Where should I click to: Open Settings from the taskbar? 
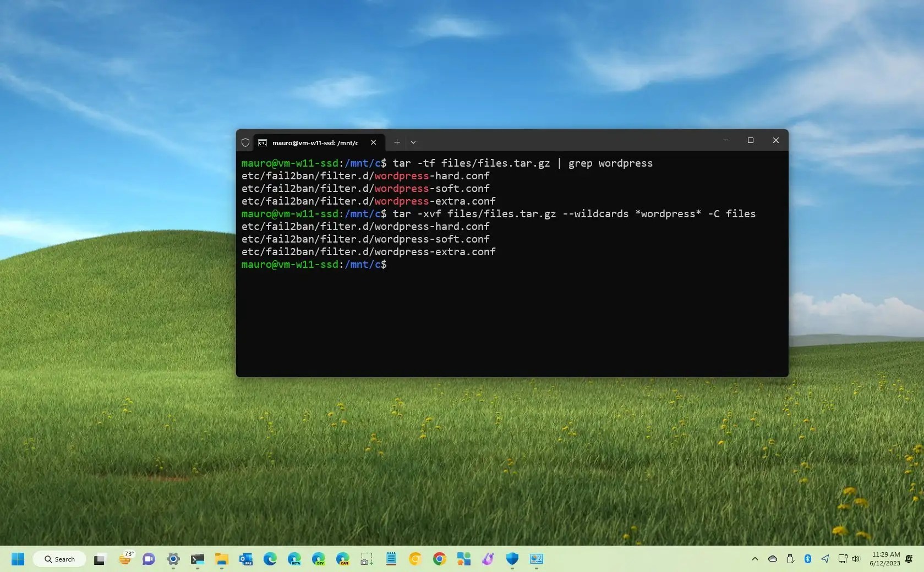pyautogui.click(x=173, y=559)
